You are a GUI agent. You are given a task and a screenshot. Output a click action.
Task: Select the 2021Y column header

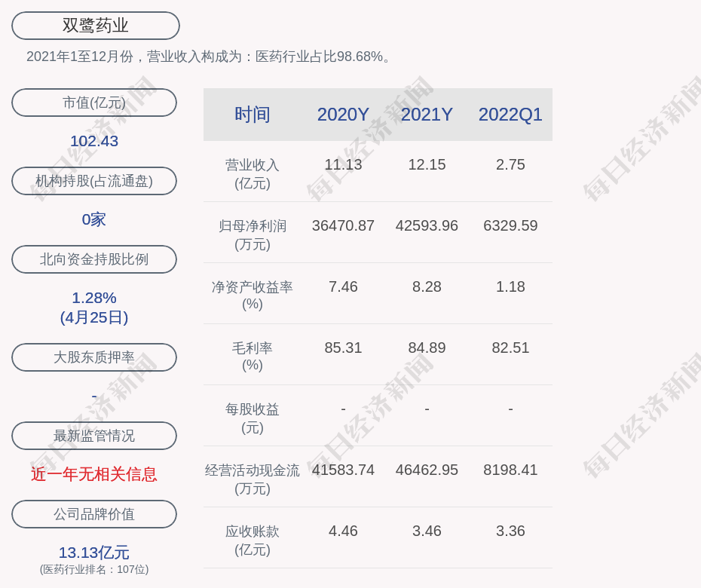pyautogui.click(x=427, y=115)
